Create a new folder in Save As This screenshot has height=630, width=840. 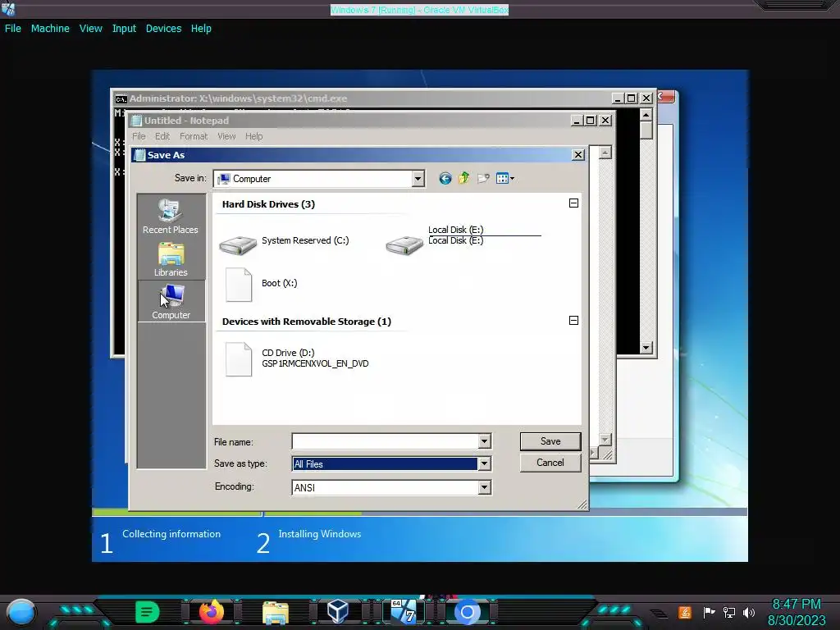[483, 178]
